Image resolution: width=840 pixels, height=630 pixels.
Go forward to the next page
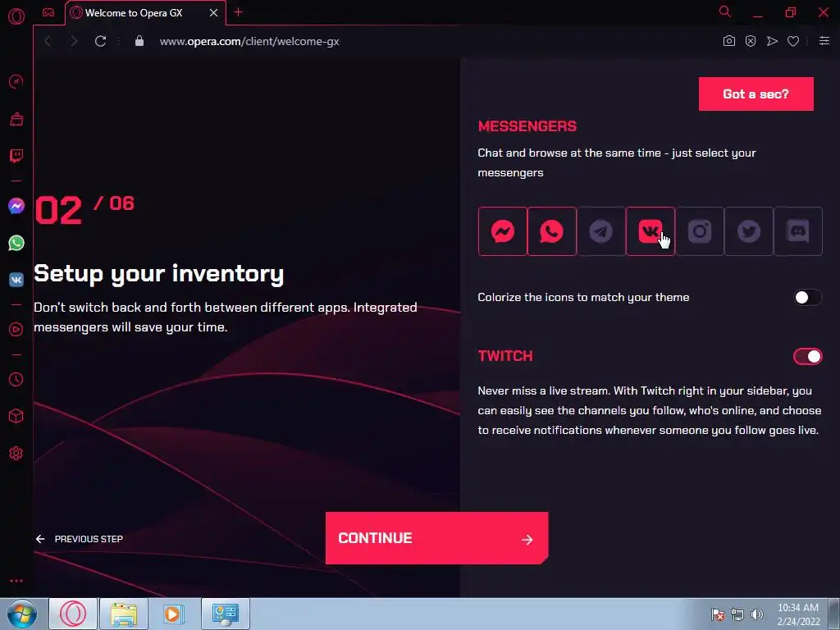pos(74,41)
